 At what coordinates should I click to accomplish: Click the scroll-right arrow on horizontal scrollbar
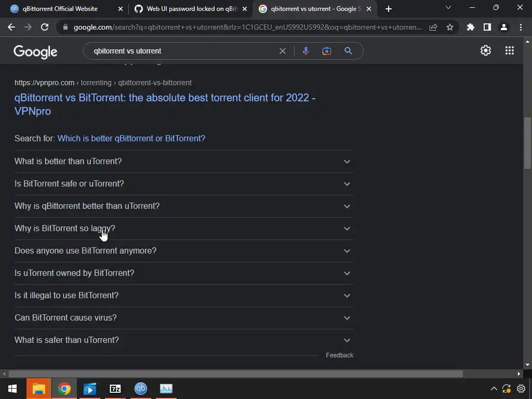519,374
